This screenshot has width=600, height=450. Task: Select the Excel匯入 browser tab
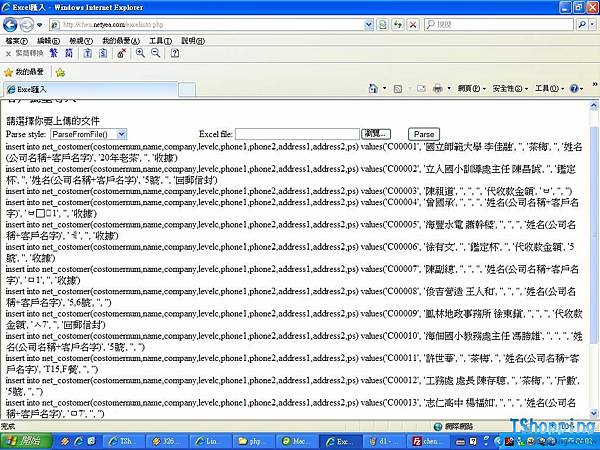click(91, 90)
